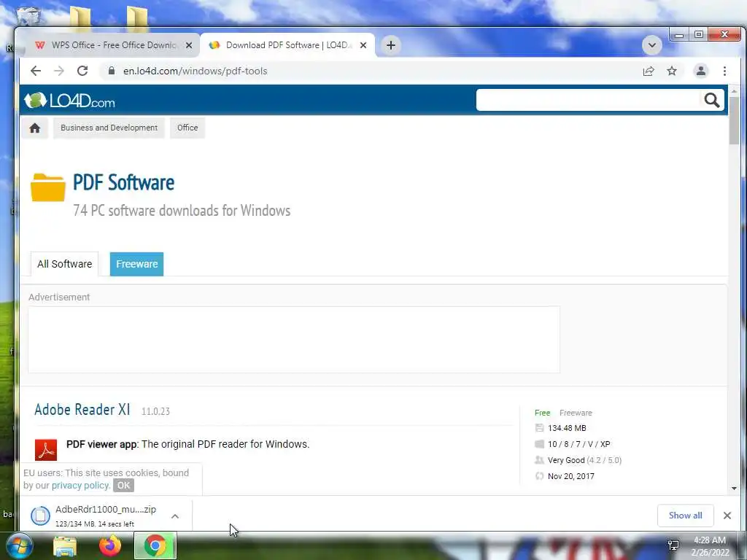747x560 pixels.
Task: Click the page scrollbar down arrow
Action: [x=734, y=488]
